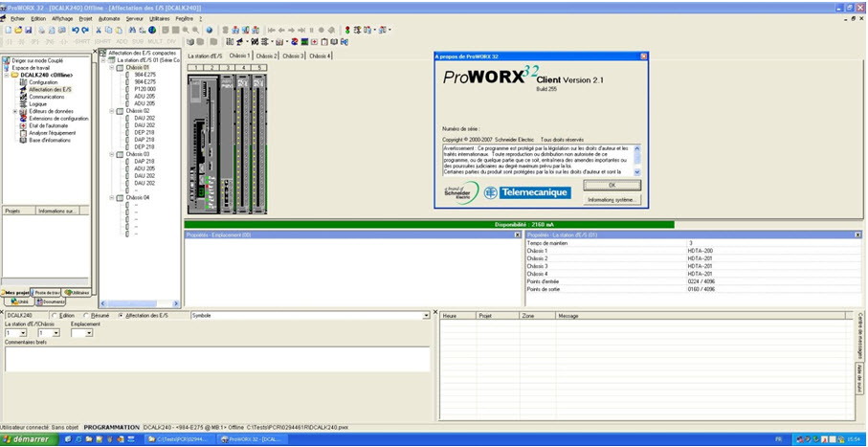Open the La station d'E/S number dropdown
This screenshot has height=447, width=868.
pos(23,333)
